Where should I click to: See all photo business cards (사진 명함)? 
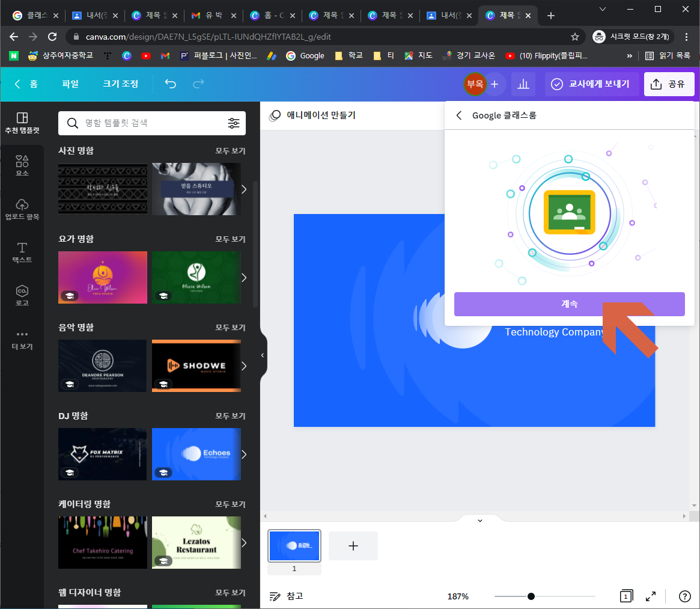230,150
